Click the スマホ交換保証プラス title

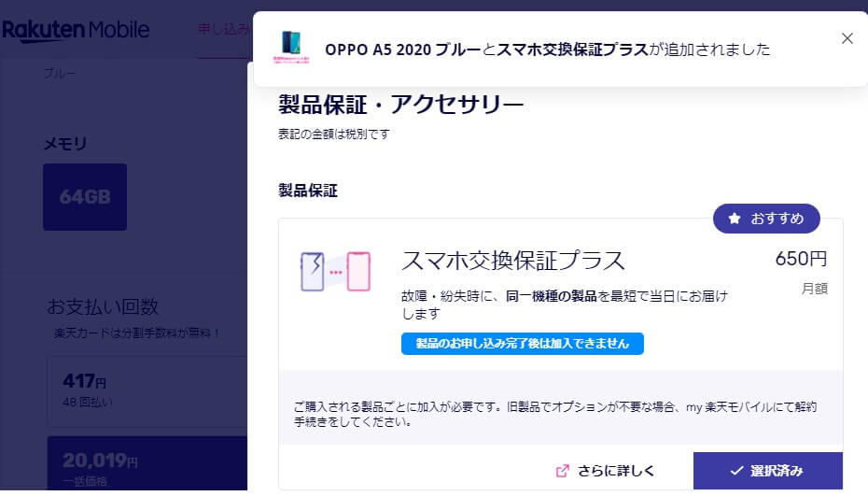[513, 260]
